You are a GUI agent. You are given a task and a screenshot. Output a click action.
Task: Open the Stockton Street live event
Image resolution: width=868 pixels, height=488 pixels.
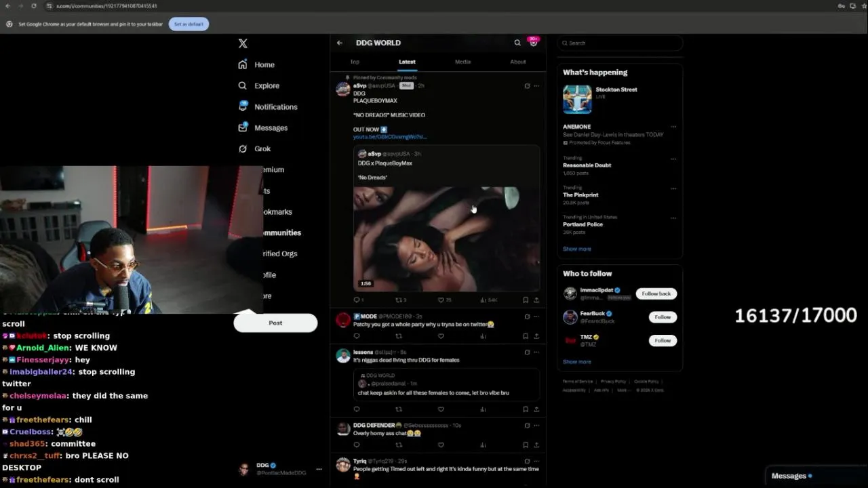620,100
